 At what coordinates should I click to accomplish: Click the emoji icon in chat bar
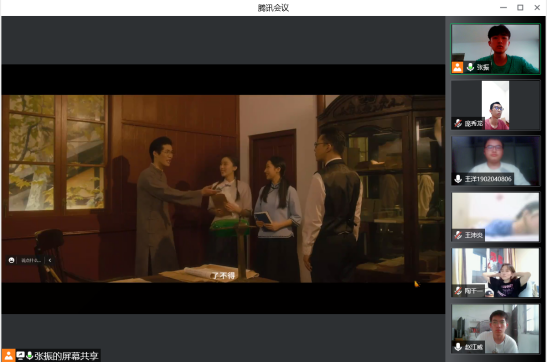tap(12, 260)
